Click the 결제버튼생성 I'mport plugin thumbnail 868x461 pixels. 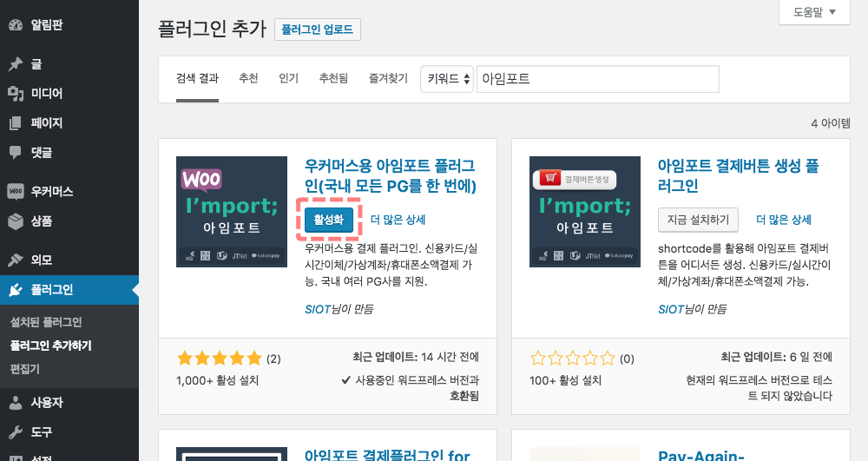585,212
